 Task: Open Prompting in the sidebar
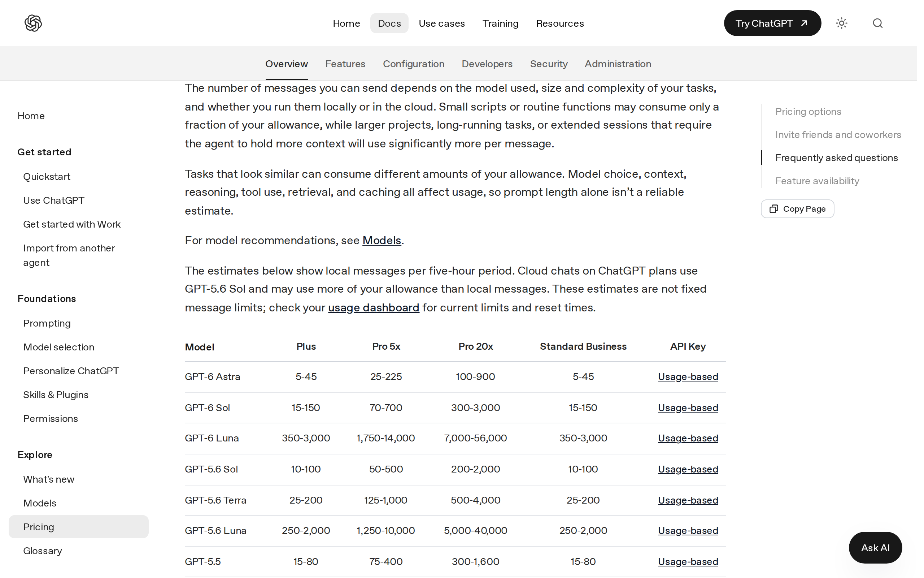47,323
